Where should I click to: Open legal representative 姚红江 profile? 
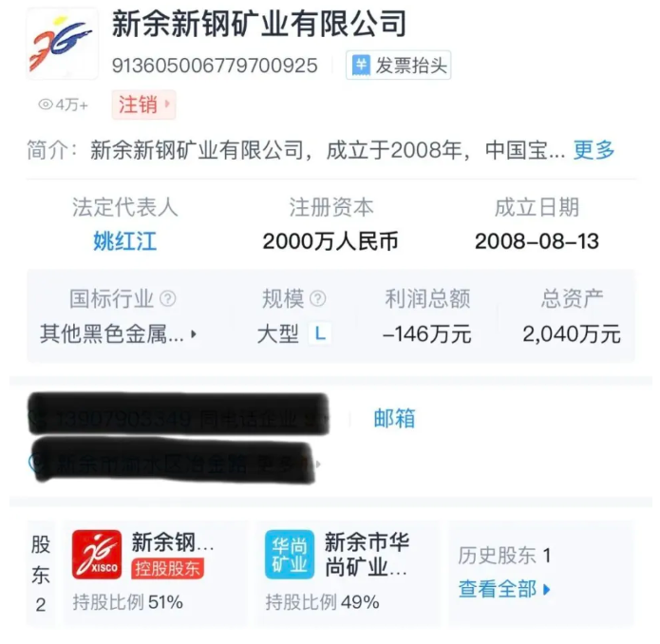(124, 241)
